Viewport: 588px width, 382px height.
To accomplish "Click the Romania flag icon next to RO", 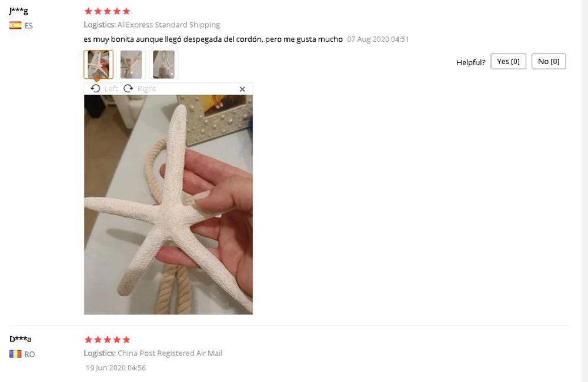I will pyautogui.click(x=15, y=354).
